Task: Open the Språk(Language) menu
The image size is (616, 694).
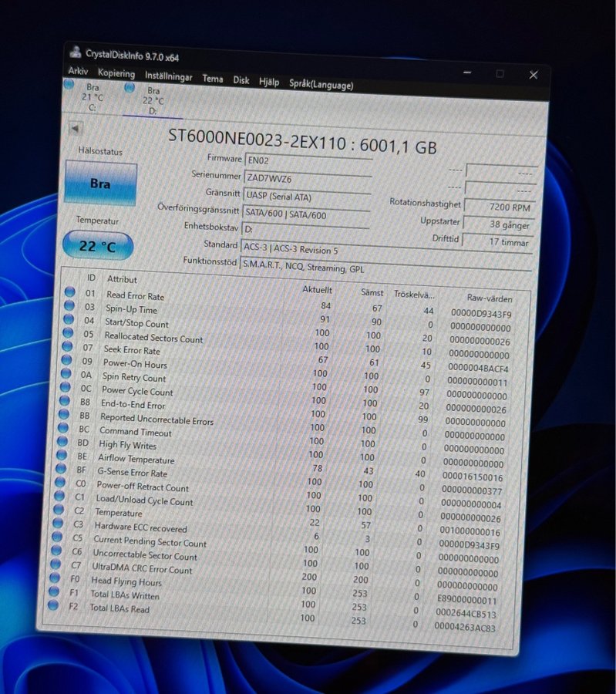Action: point(321,85)
